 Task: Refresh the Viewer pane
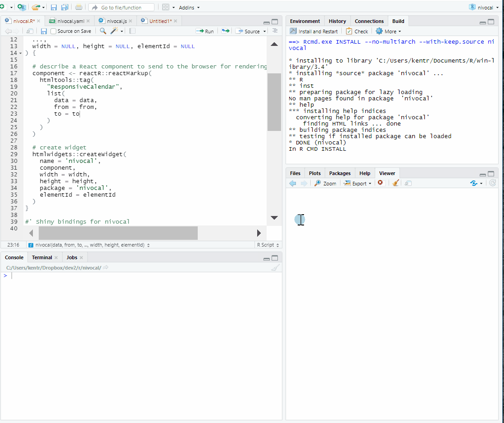(492, 183)
